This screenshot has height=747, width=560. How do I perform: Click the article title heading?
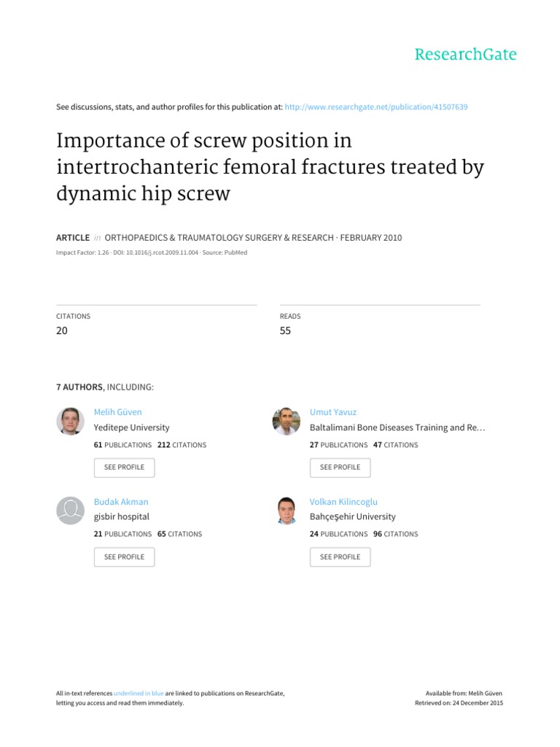[270, 167]
